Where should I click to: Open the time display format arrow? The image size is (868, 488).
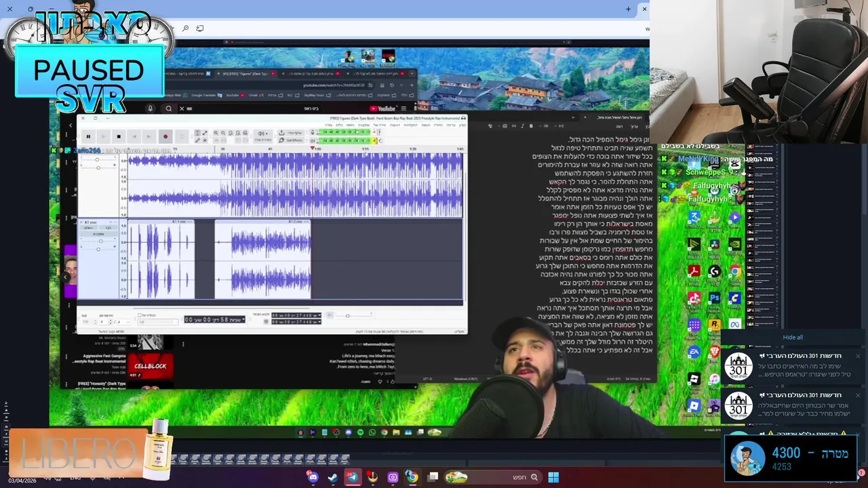coord(243,319)
